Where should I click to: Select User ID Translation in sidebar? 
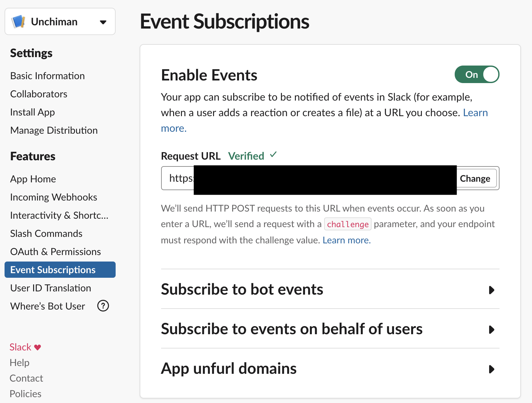[50, 288]
